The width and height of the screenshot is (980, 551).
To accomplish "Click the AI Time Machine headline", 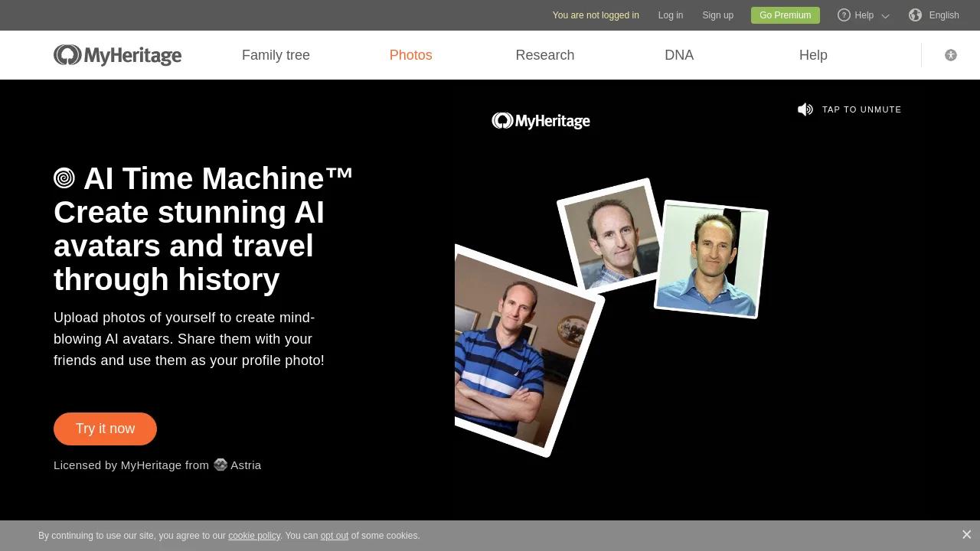I will click(x=204, y=229).
